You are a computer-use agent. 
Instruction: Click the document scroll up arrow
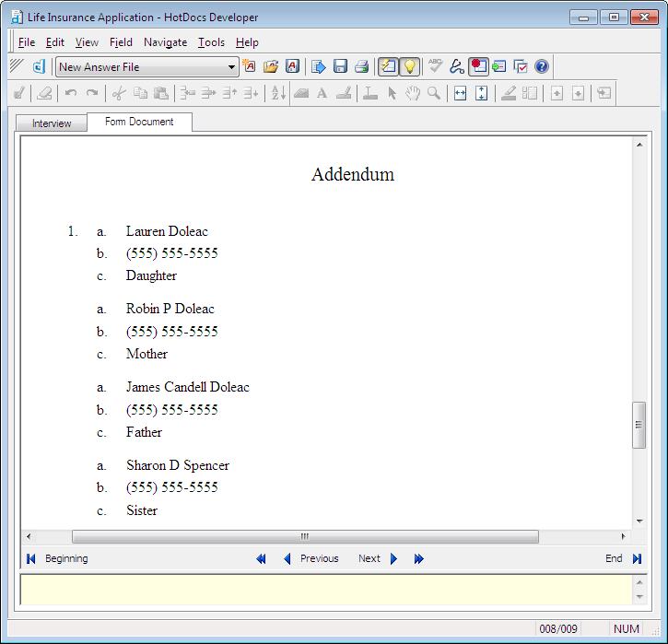[x=639, y=145]
